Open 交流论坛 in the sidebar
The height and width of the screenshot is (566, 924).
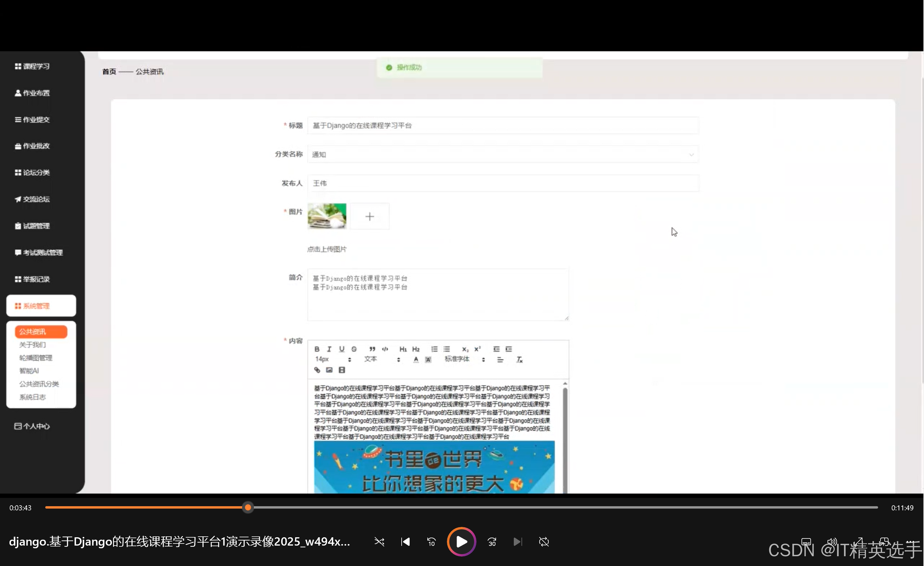[x=32, y=199]
